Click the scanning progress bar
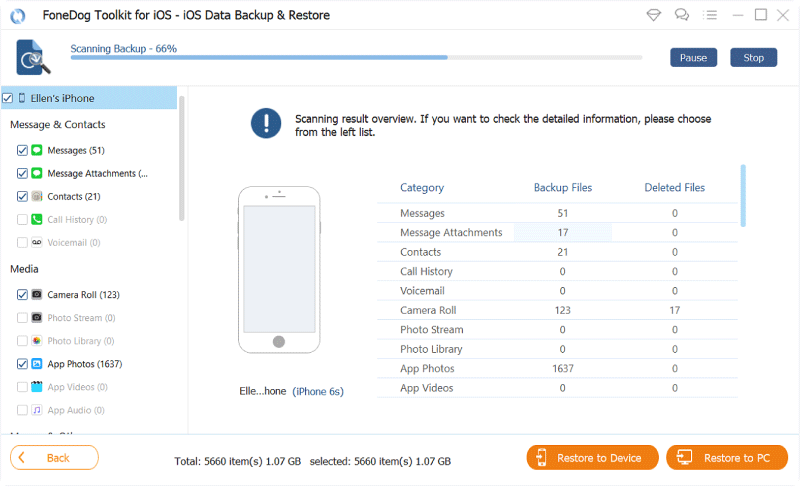Screen dimensions: 800x487 [x=356, y=58]
